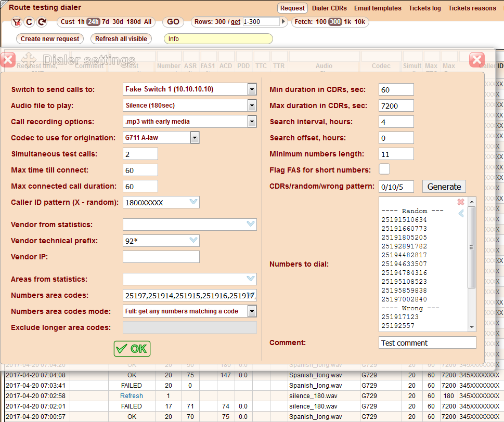
Task: Click next rows arrow beside 1-300 field
Action: (283, 22)
